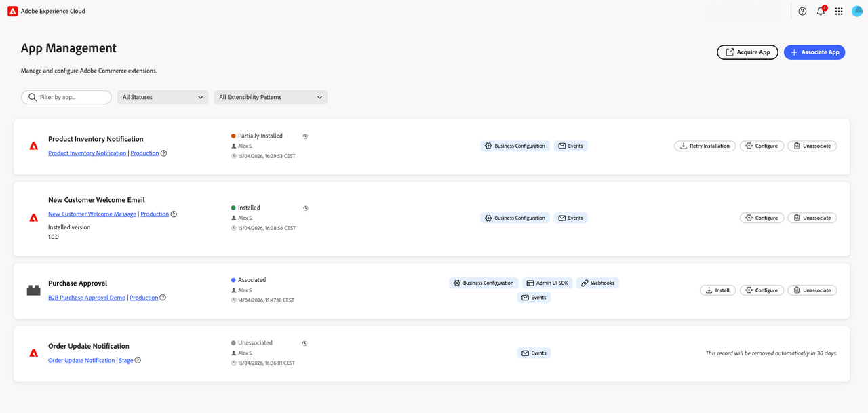Screen dimensions: 868x413
Task: Click Retry Installation for Product Inventory Notification
Action: pyautogui.click(x=705, y=146)
